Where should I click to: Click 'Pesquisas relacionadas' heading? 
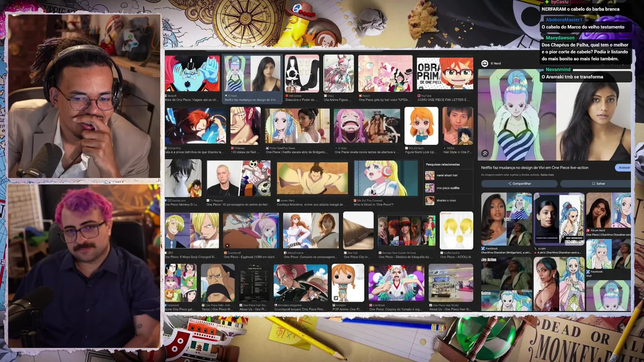click(443, 164)
